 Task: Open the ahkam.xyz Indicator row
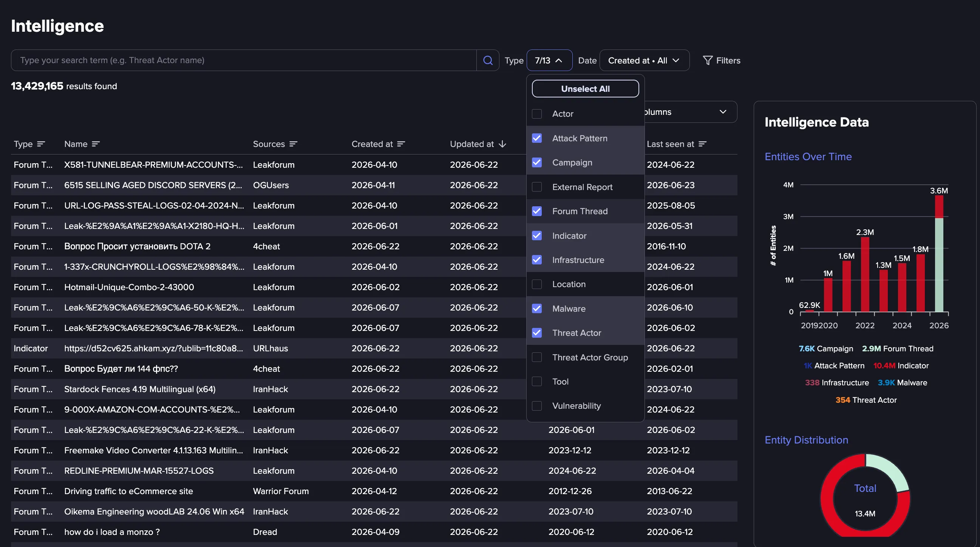[x=374, y=348]
